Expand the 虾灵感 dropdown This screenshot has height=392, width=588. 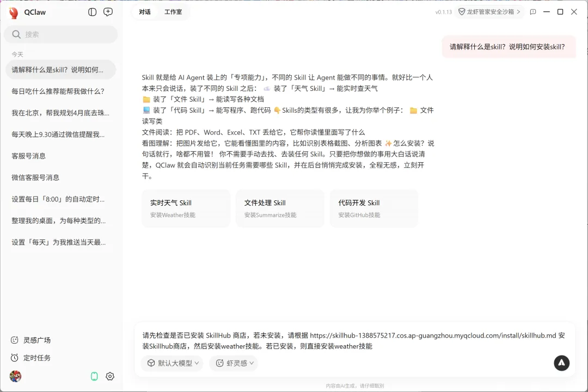tap(234, 363)
